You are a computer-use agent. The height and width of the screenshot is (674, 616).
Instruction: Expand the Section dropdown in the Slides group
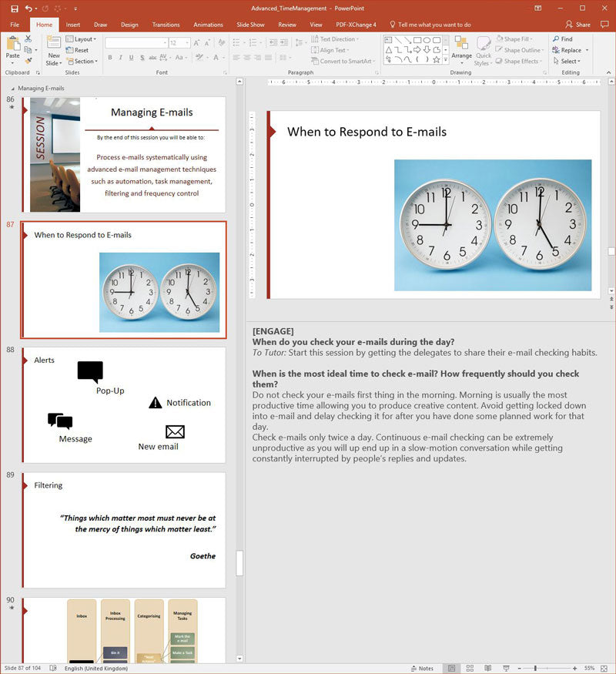coord(82,62)
